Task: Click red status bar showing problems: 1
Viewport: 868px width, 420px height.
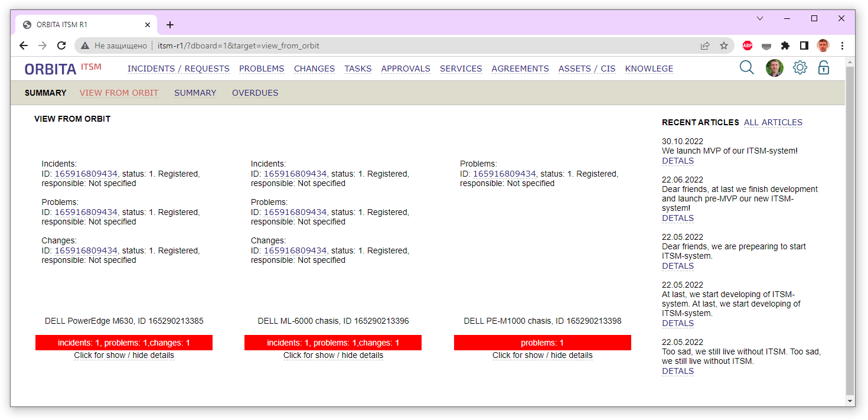Action: (542, 343)
